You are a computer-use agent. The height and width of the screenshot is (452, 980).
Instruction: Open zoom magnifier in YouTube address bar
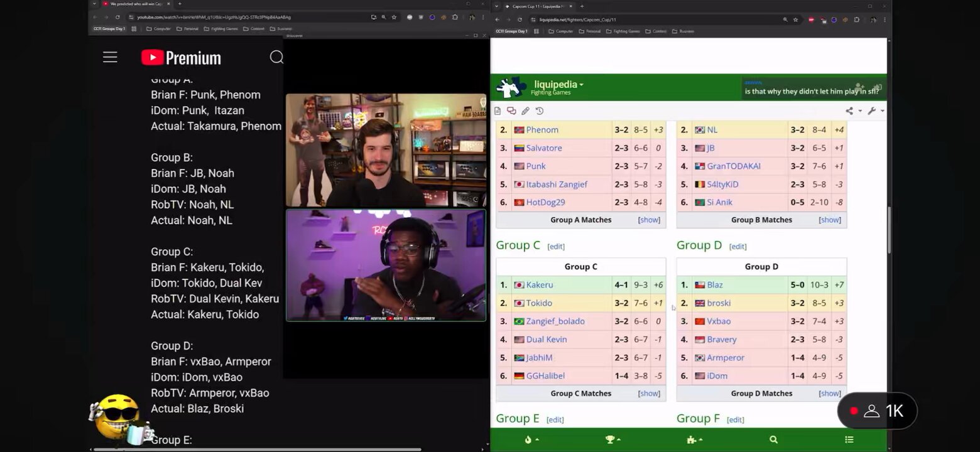384,17
